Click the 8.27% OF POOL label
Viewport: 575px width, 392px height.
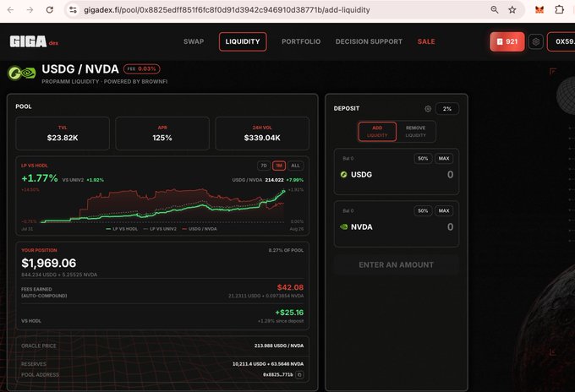point(286,250)
